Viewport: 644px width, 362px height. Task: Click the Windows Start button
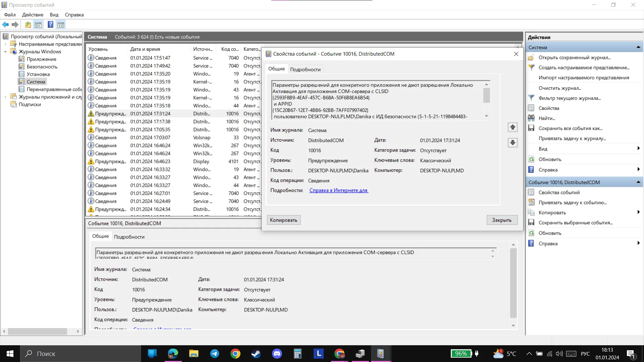coord(10,354)
